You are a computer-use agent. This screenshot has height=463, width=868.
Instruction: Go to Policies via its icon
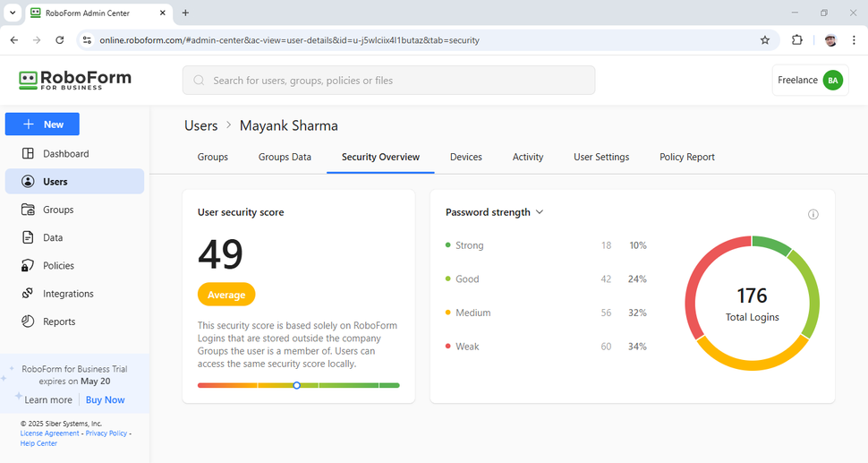[x=28, y=266]
